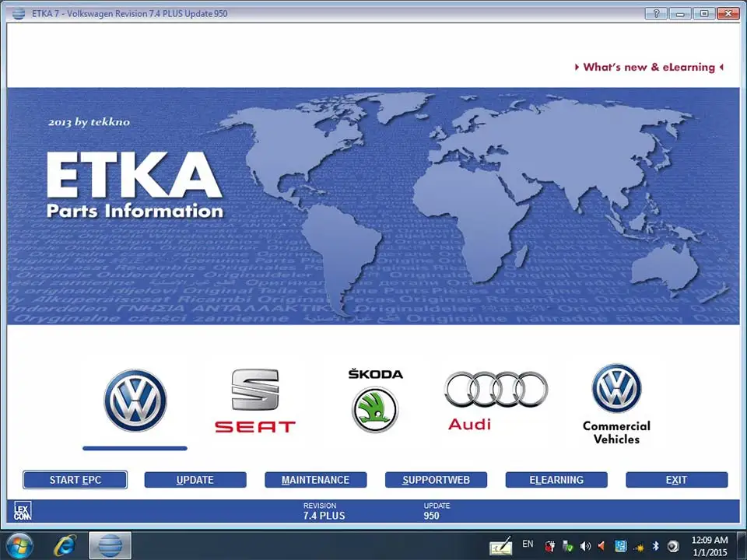Open the UPDATE function
747x560 pixels.
click(195, 480)
